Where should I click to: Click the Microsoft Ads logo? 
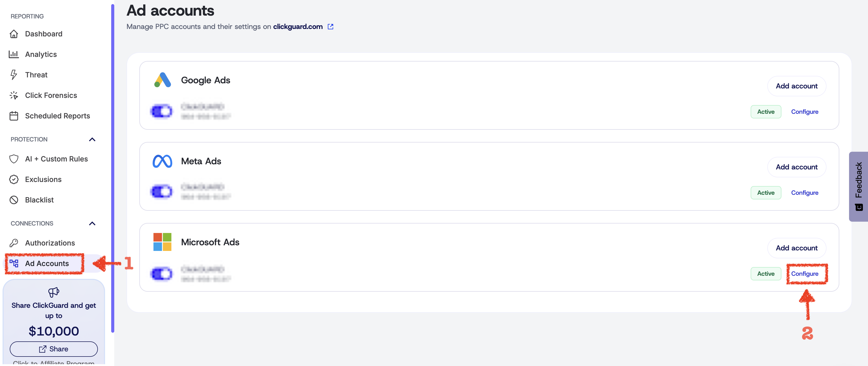(162, 242)
